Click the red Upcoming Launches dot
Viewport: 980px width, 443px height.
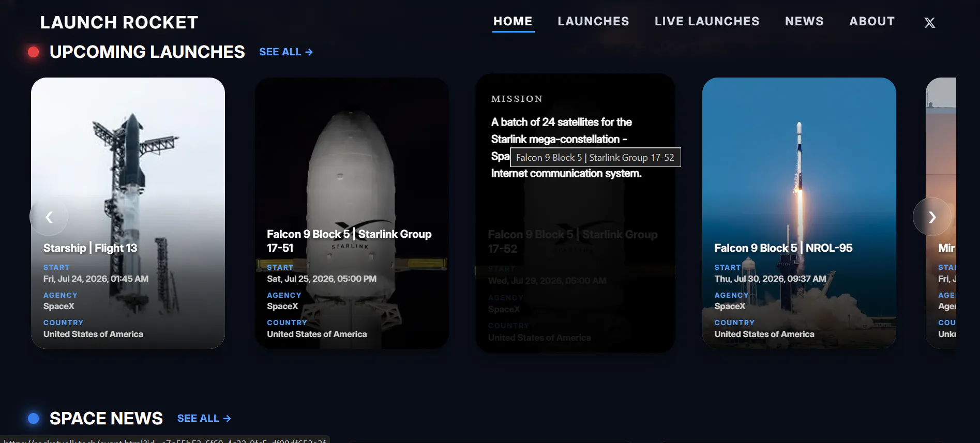(x=34, y=52)
